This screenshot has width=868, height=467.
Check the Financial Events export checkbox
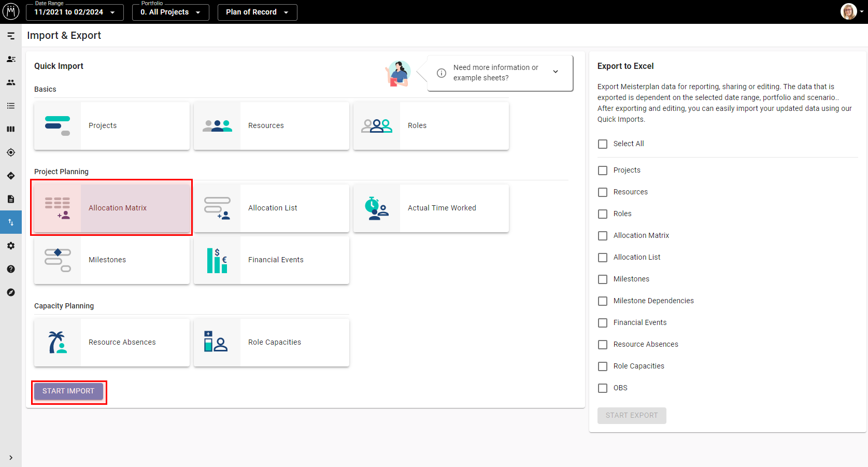(x=603, y=323)
